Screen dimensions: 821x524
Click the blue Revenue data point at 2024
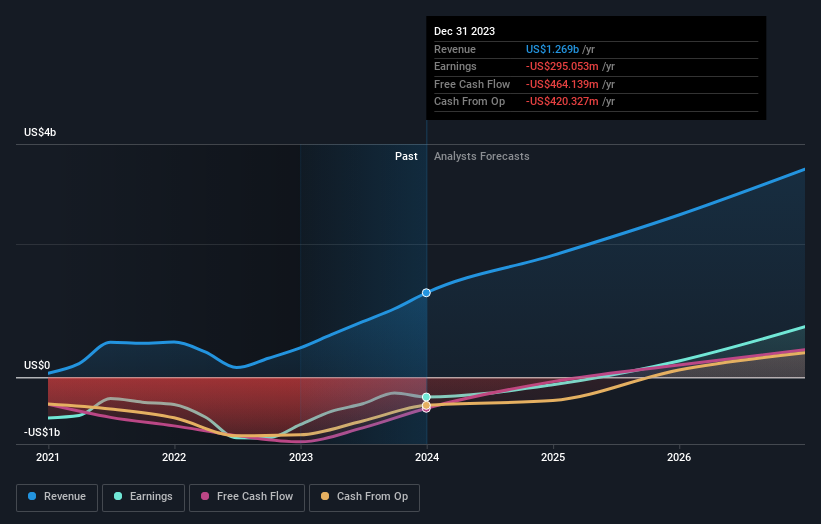coord(426,293)
